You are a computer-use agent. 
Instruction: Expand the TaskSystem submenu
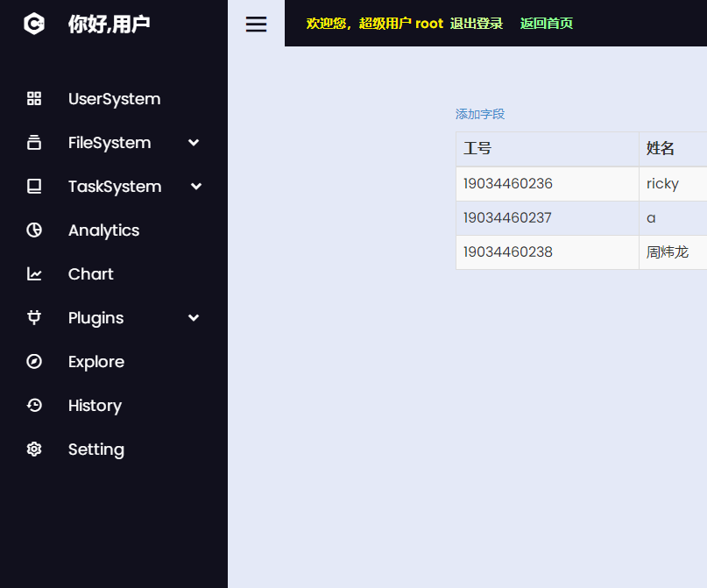[x=195, y=186]
